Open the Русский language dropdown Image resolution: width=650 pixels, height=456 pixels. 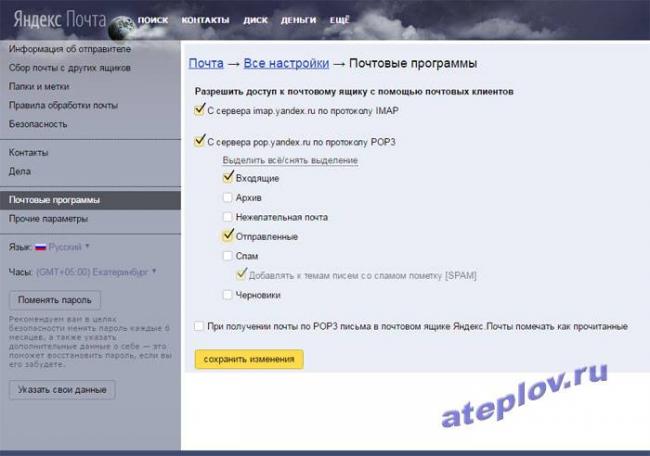pyautogui.click(x=69, y=247)
